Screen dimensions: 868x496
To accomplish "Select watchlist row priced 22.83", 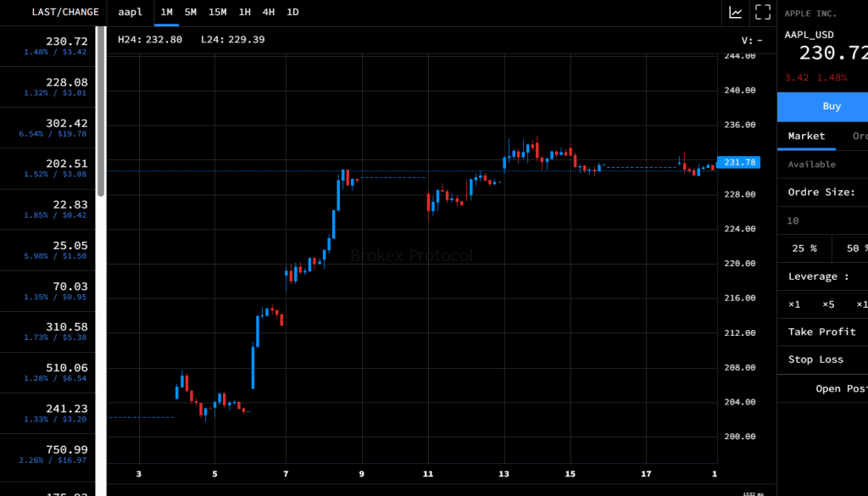I will pos(47,209).
